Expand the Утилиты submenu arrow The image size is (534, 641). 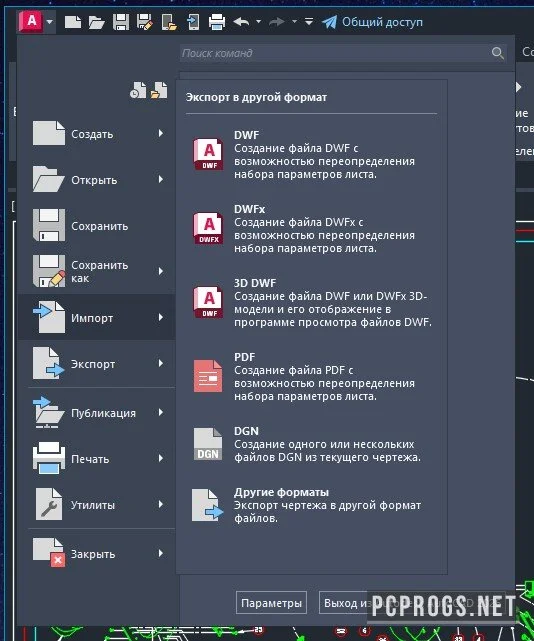tap(161, 504)
